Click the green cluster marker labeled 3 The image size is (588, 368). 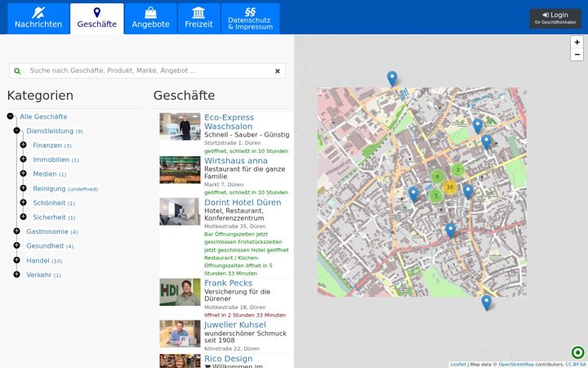click(436, 195)
